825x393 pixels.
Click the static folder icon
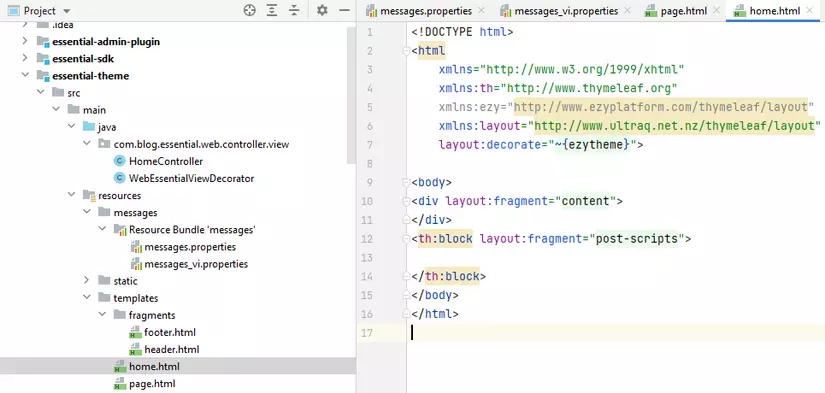pos(104,281)
